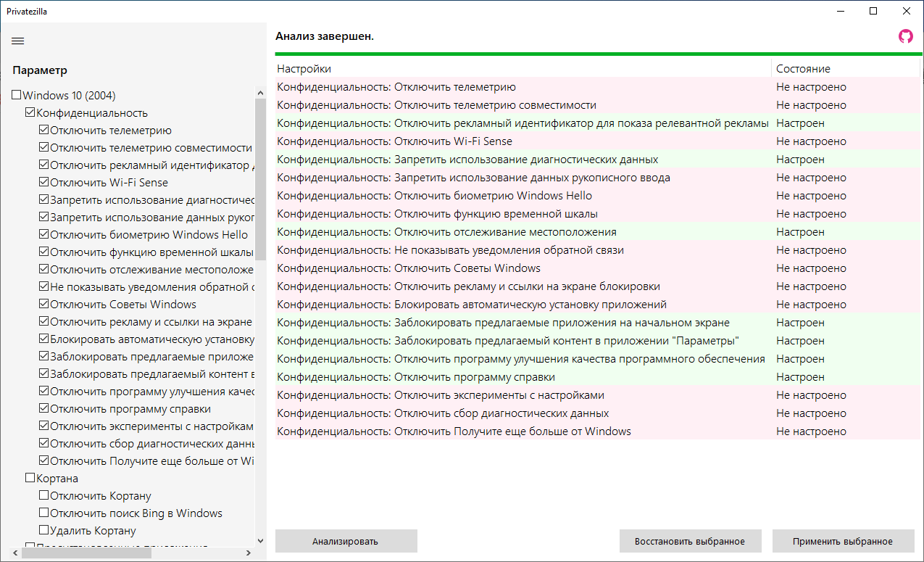Click the Состояние column header

[x=803, y=69]
